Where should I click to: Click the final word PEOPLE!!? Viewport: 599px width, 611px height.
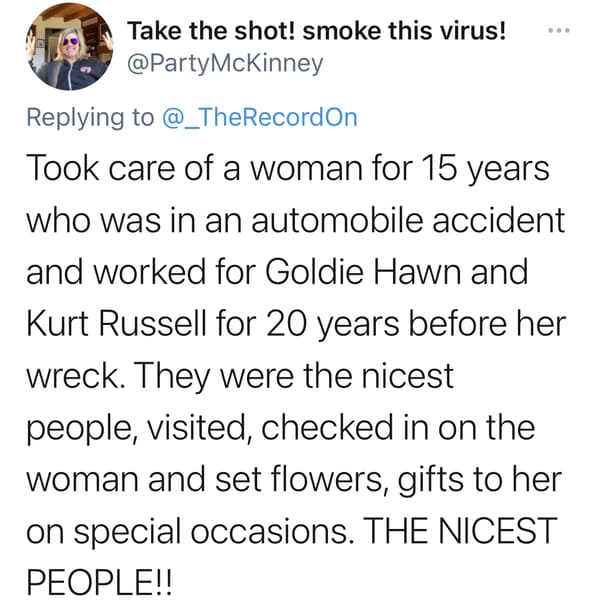(x=99, y=582)
